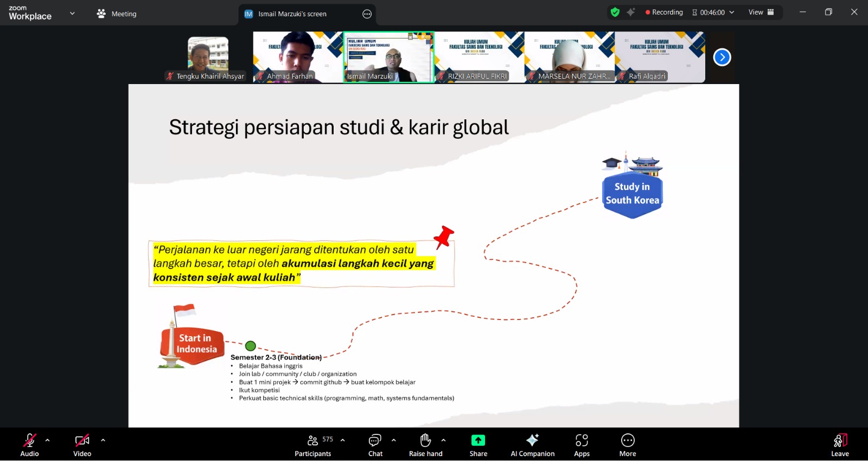Open the View layout menu
Image resolution: width=868 pixels, height=461 pixels.
[x=761, y=12]
